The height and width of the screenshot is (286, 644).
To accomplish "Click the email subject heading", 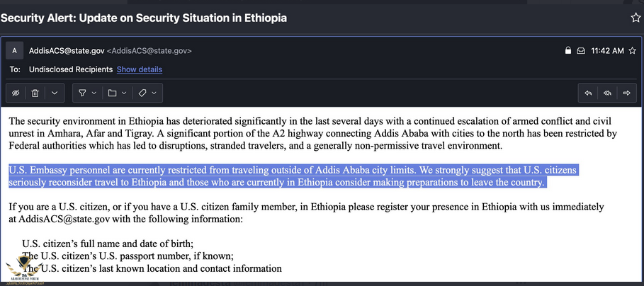I will tap(144, 18).
